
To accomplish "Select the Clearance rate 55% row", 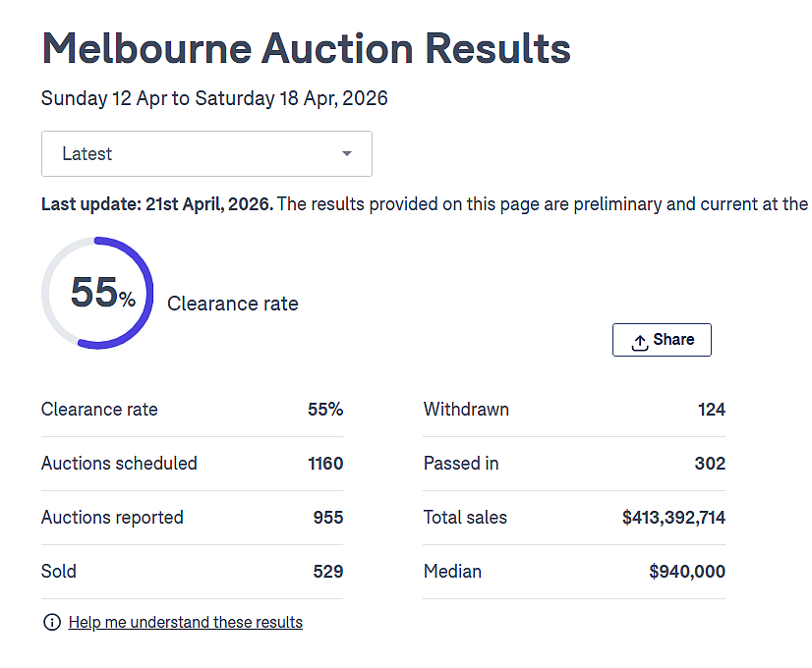I will click(192, 410).
